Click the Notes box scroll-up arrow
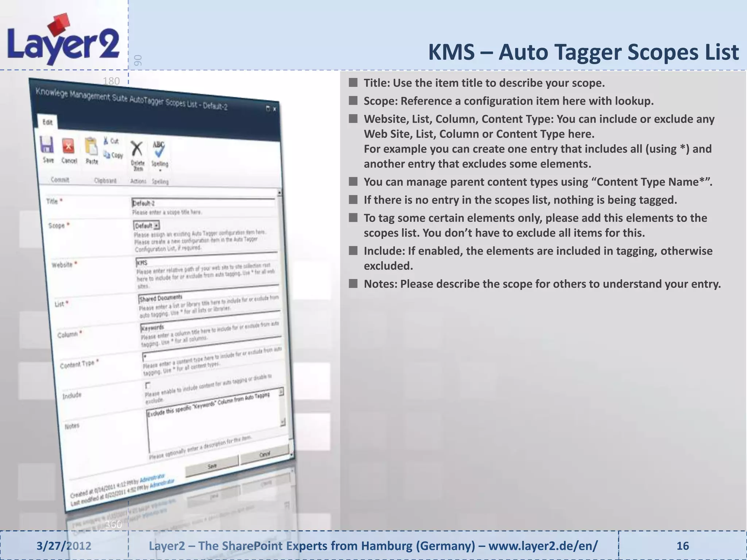Image resolution: width=747 pixels, height=560 pixels. tap(281, 392)
